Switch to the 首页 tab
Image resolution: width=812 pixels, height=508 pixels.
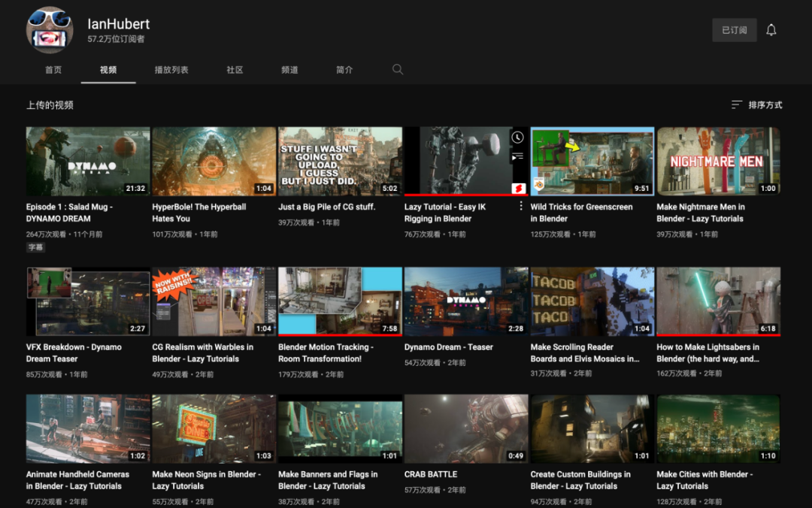pos(53,70)
